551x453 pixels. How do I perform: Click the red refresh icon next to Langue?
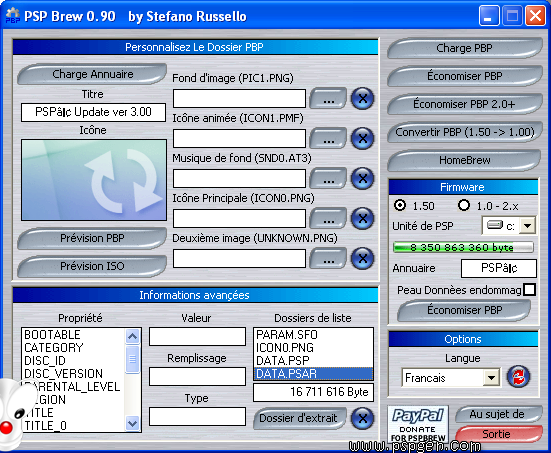pyautogui.click(x=518, y=377)
